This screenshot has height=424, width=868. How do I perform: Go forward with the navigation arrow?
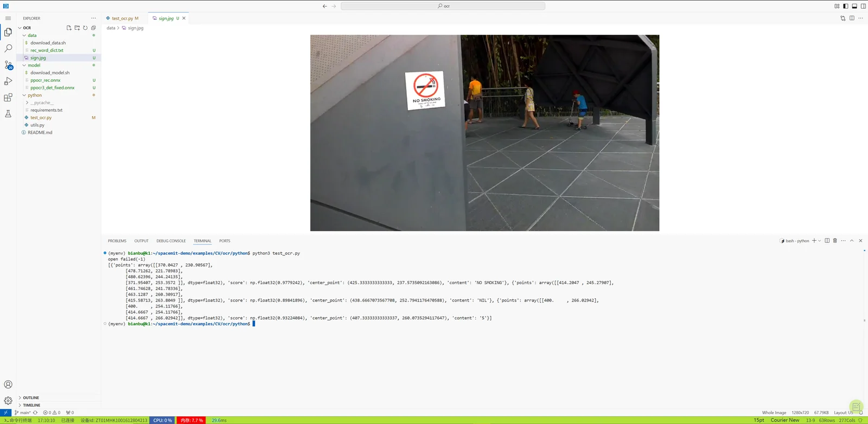[334, 6]
